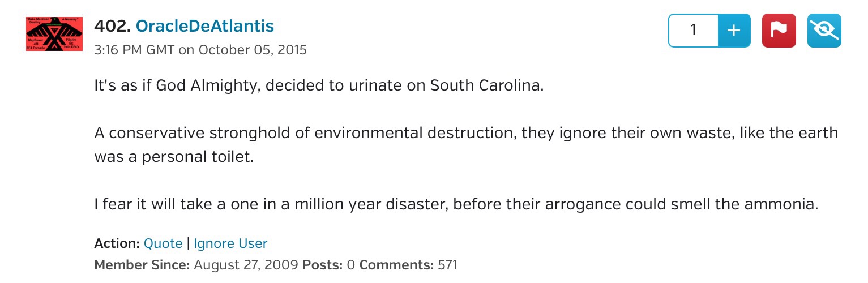Hide comment using the crossed-eye icon
Image resolution: width=868 pixels, height=283 pixels.
(x=824, y=31)
